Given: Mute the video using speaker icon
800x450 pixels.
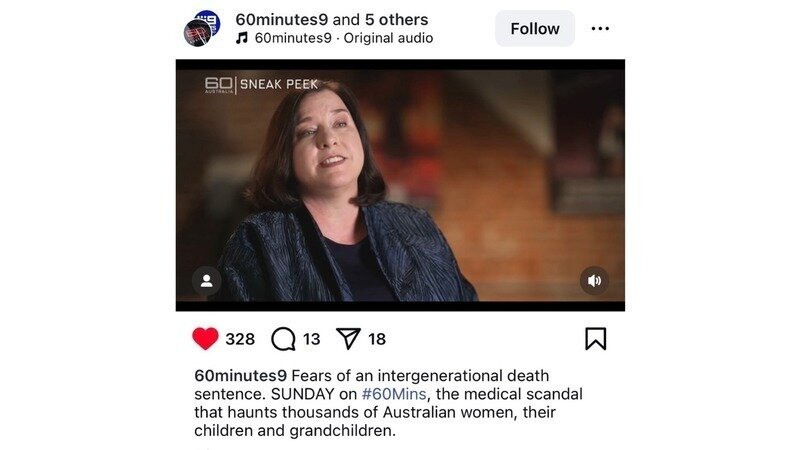Looking at the screenshot, I should tap(594, 281).
